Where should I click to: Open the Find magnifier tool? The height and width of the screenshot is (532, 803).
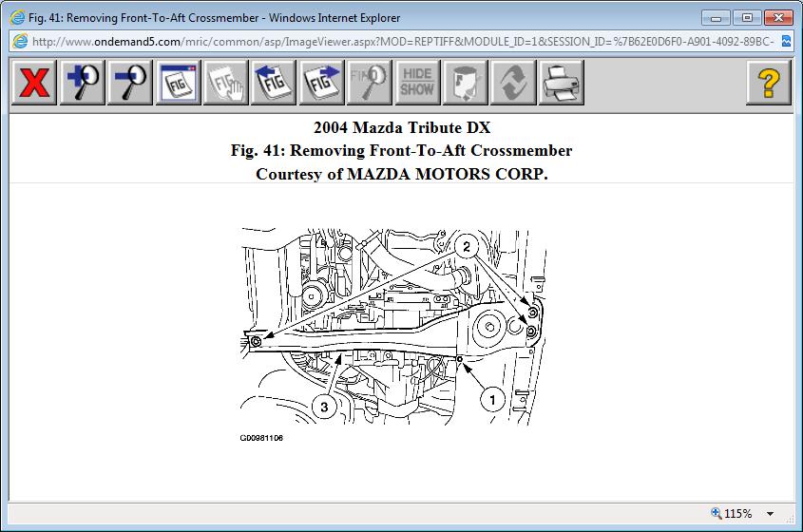pyautogui.click(x=370, y=83)
